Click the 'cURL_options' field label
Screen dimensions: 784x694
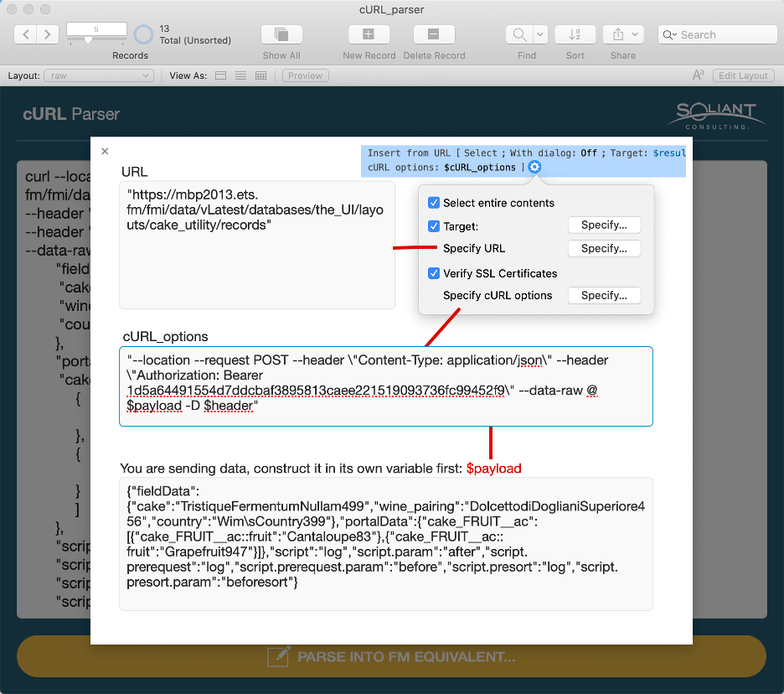point(166,336)
